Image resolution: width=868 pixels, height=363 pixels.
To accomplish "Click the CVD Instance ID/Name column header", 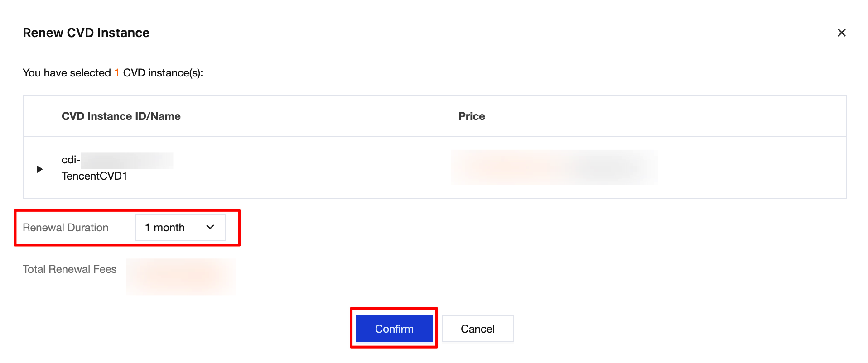I will tap(121, 116).
